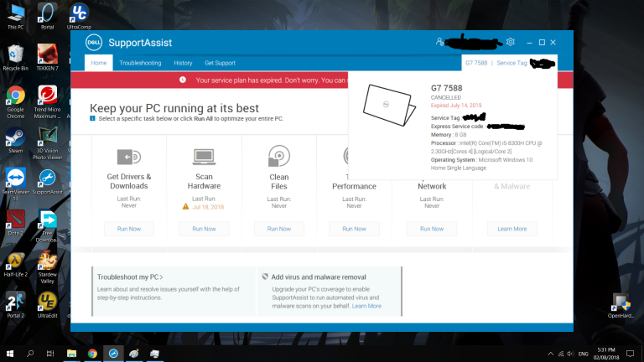Launch Steam desktop shortcut
This screenshot has height=362, width=644.
(16, 141)
